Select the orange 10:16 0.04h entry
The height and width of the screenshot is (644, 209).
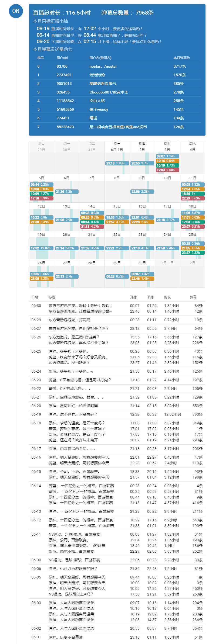[167, 161]
